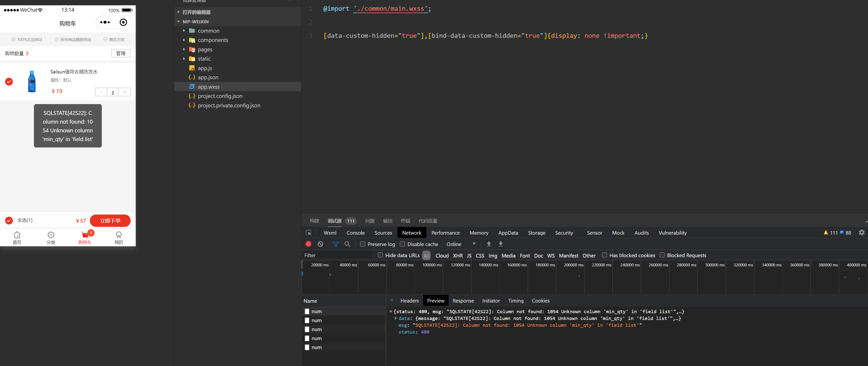868x366 pixels.
Task: Go to the 首页 home tab
Action: pos(17,238)
